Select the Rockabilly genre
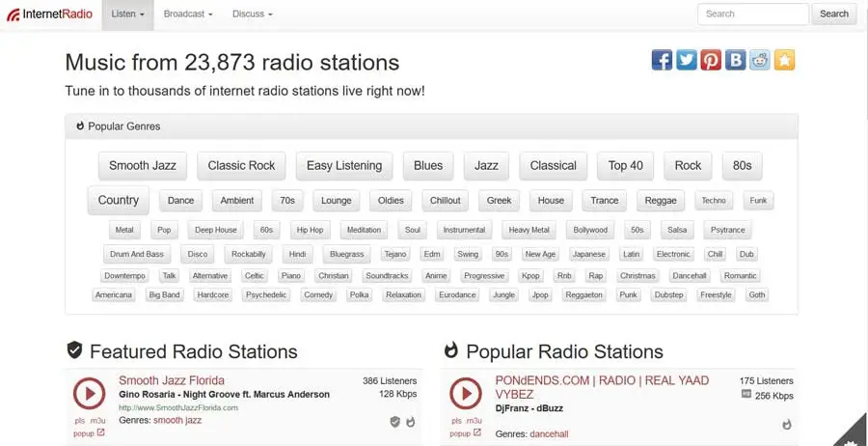Viewport: 868px width, 446px height. tap(249, 254)
